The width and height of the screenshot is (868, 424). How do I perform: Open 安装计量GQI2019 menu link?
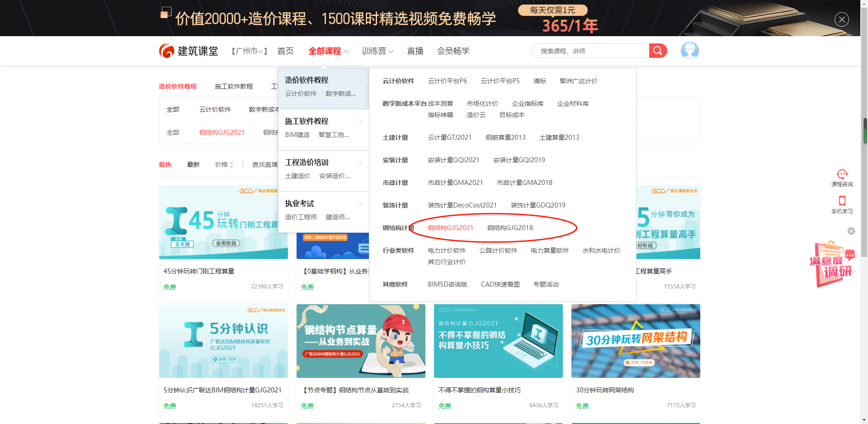coord(519,160)
